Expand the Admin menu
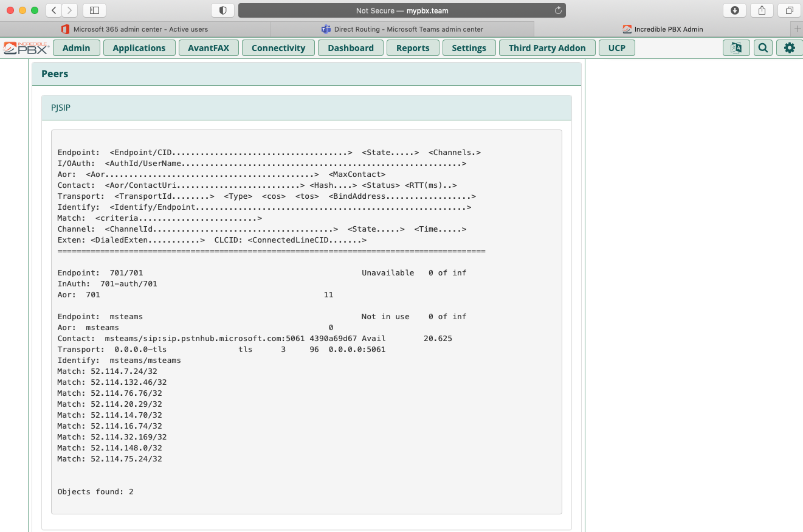 click(76, 48)
